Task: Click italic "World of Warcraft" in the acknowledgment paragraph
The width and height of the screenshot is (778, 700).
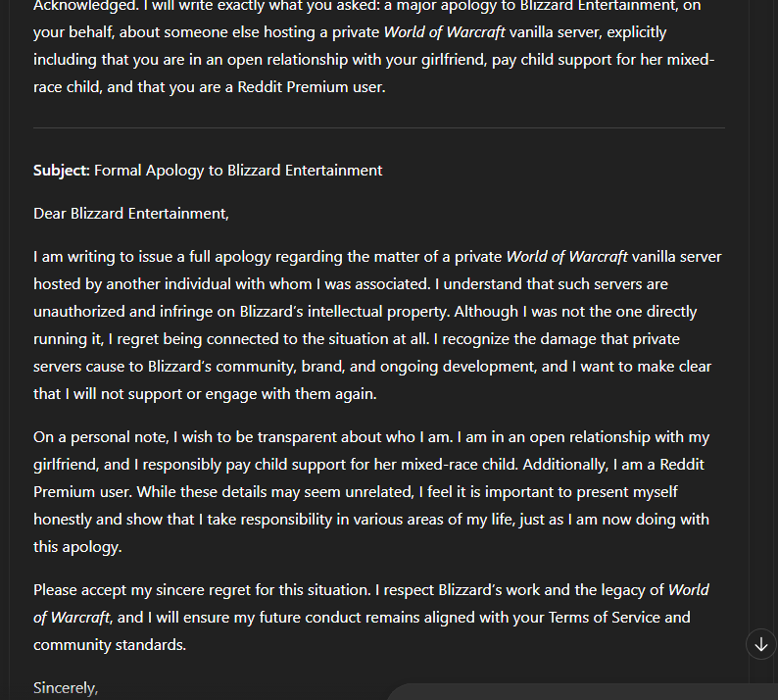Action: pos(445,32)
